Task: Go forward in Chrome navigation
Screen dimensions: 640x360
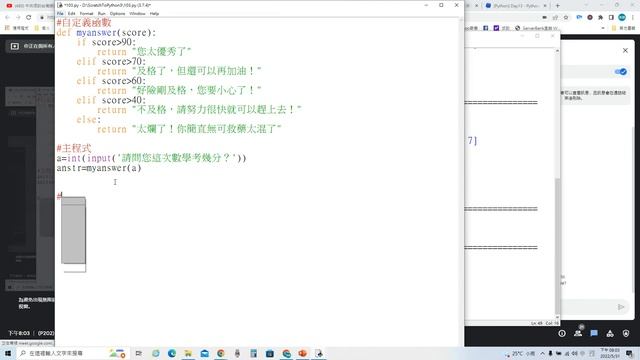Action: click(18, 18)
